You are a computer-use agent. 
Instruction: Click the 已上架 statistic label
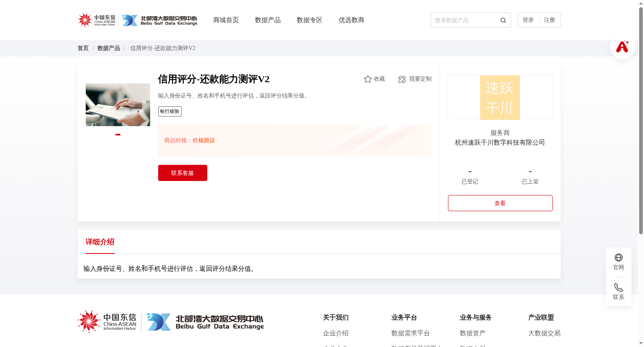(530, 182)
